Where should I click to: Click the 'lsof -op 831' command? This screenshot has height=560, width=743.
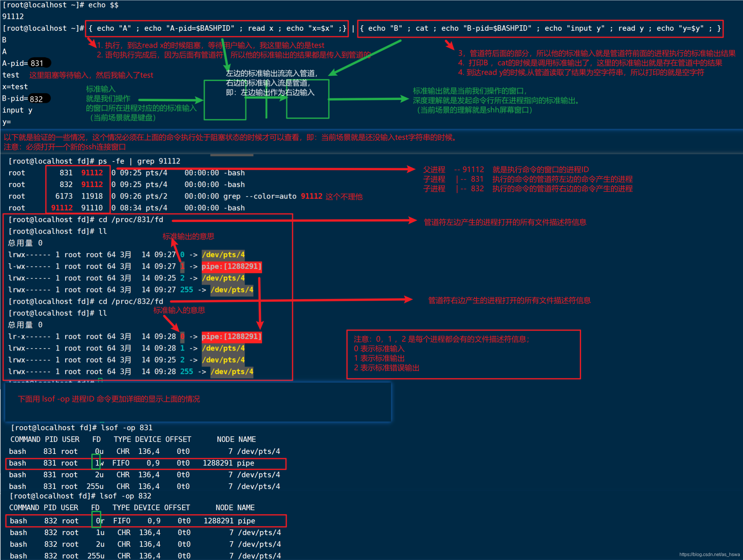click(x=127, y=428)
